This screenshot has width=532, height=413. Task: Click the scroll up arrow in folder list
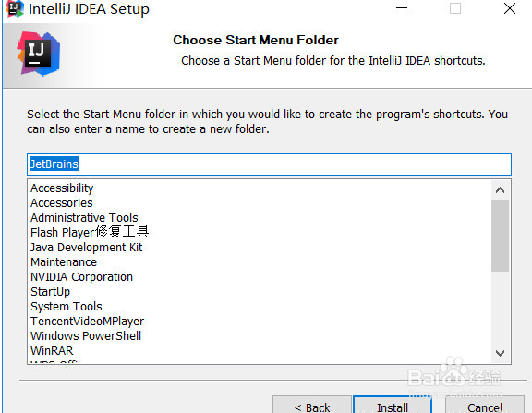(500, 190)
